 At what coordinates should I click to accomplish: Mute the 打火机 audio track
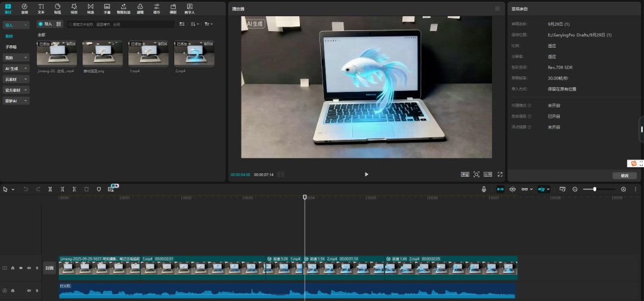(29, 291)
